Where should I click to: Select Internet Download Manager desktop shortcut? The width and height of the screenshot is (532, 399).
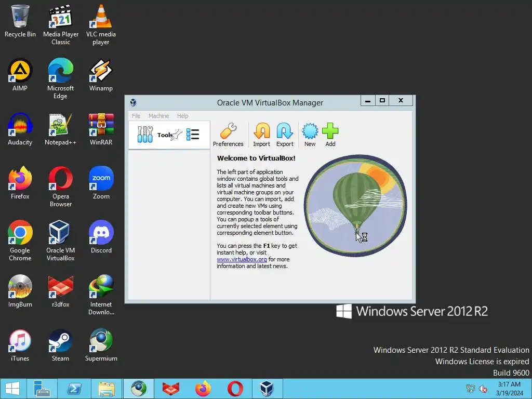pyautogui.click(x=101, y=295)
